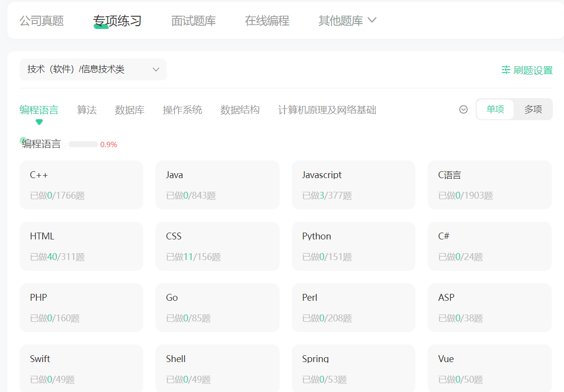This screenshot has width=564, height=392.
Task: Open the 技术（软件）/信息技术类 dropdown
Action: (93, 70)
